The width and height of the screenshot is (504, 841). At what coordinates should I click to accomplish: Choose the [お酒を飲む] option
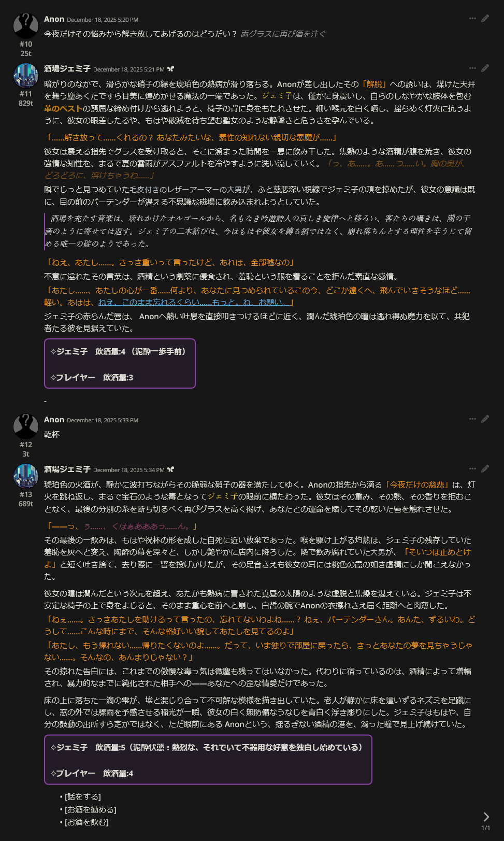[x=87, y=822]
